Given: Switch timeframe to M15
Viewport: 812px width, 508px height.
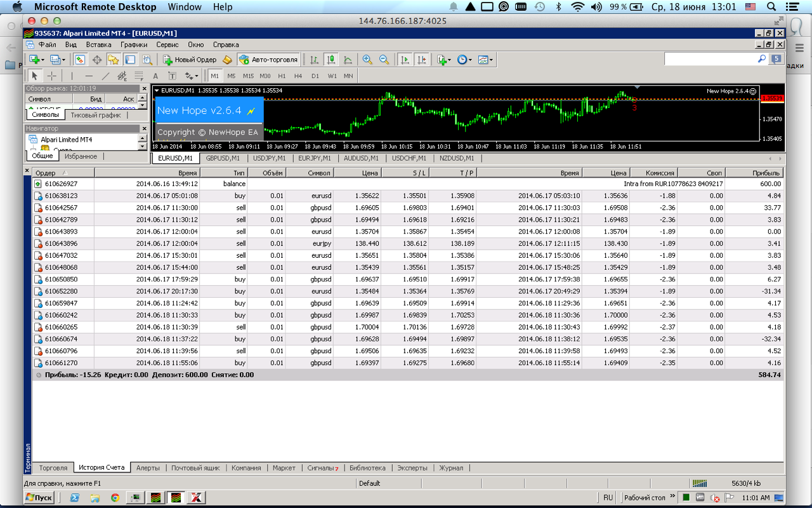Looking at the screenshot, I should [248, 76].
